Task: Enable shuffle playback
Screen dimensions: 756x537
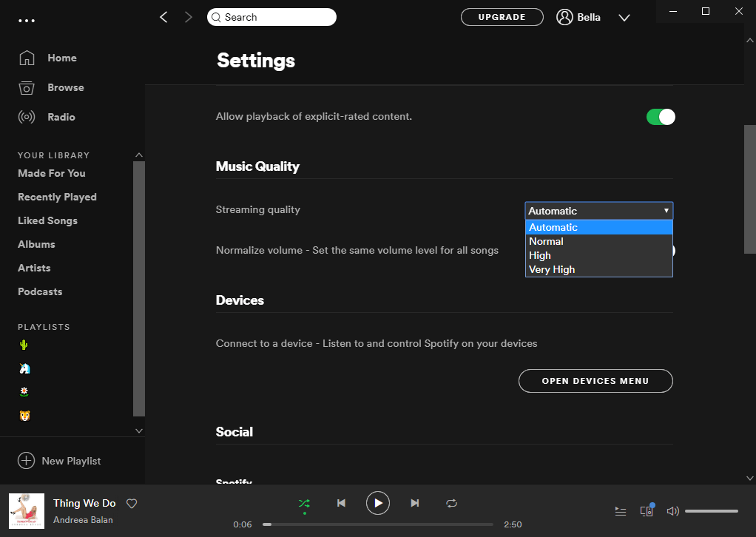Action: point(304,502)
